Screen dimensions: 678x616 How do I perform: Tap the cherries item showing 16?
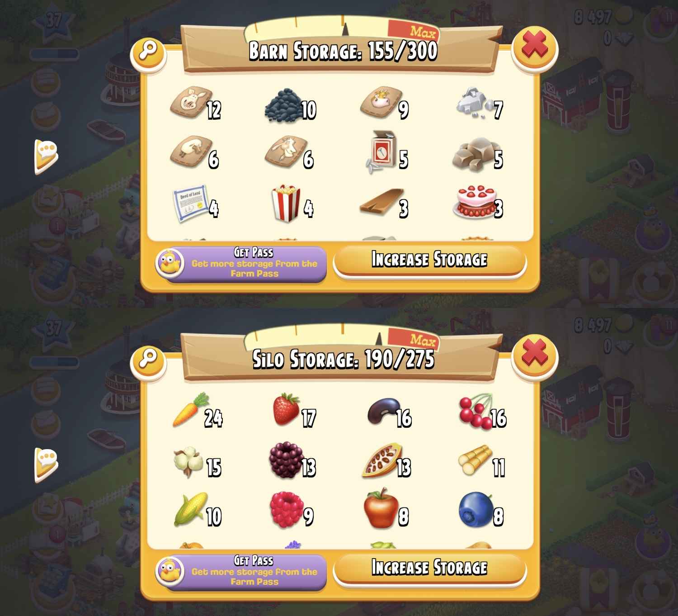[476, 411]
